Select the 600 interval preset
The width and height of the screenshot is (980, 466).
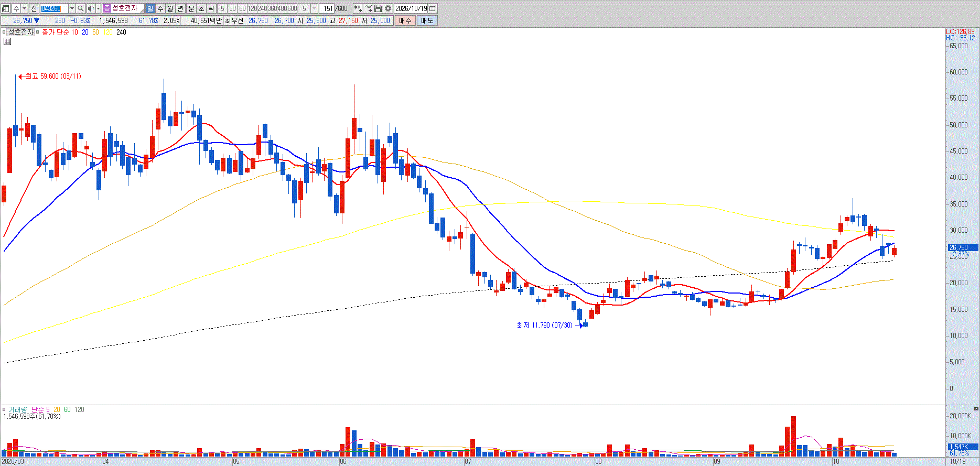[292, 8]
